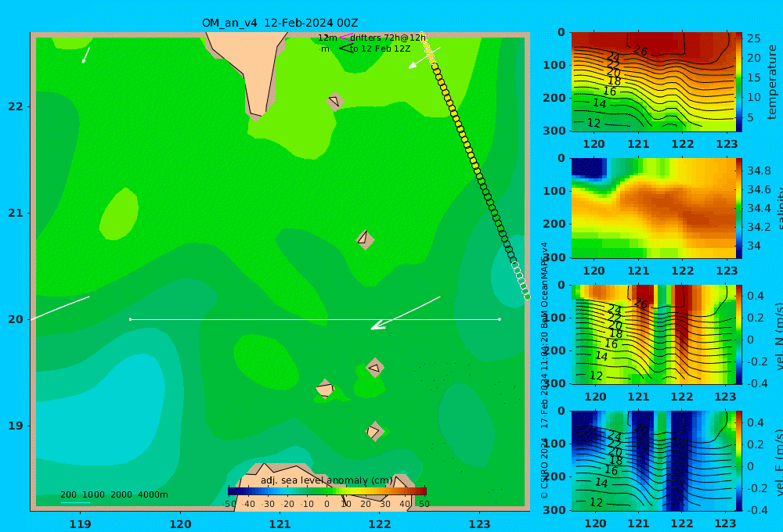Click the salinity color bar
The width and height of the screenshot is (783, 532).
(x=738, y=208)
